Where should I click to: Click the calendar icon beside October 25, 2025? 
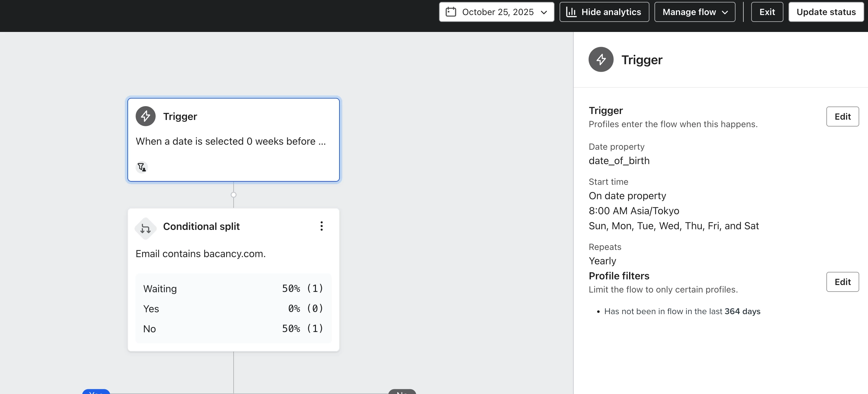(451, 12)
